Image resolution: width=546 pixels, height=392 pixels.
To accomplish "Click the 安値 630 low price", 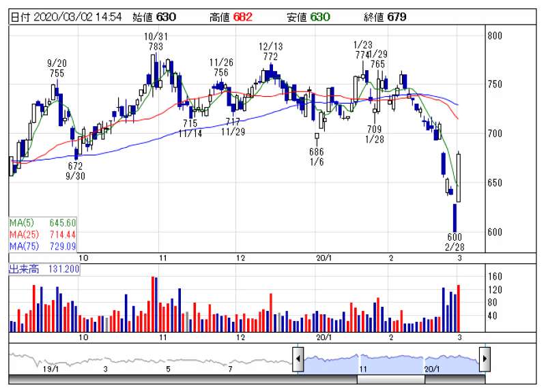I will [308, 17].
